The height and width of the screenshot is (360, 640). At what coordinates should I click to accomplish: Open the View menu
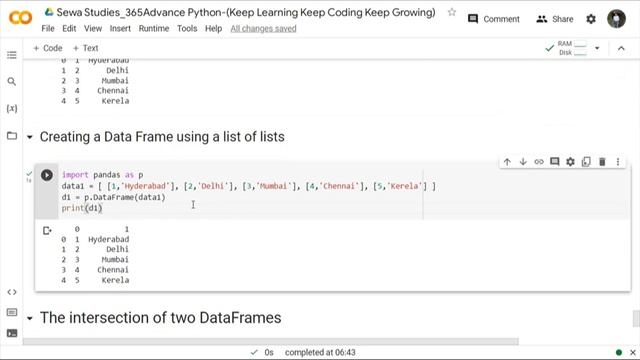coord(93,29)
